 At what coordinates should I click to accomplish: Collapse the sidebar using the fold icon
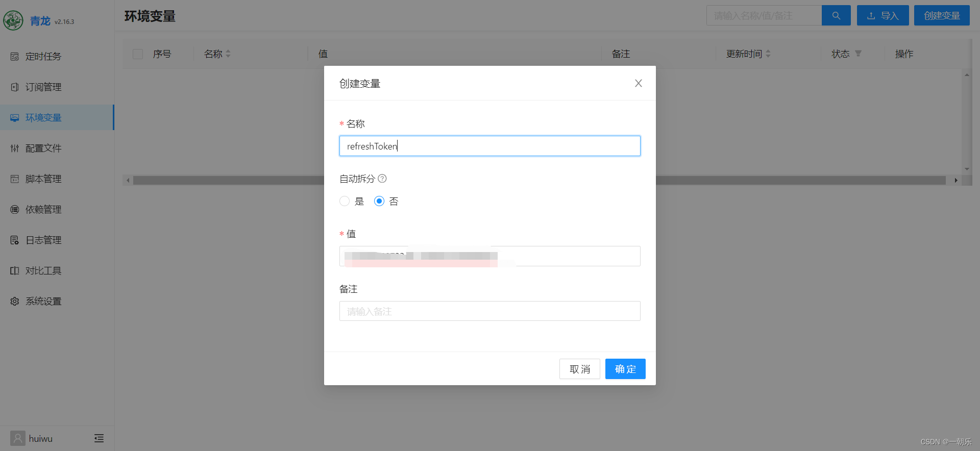99,438
